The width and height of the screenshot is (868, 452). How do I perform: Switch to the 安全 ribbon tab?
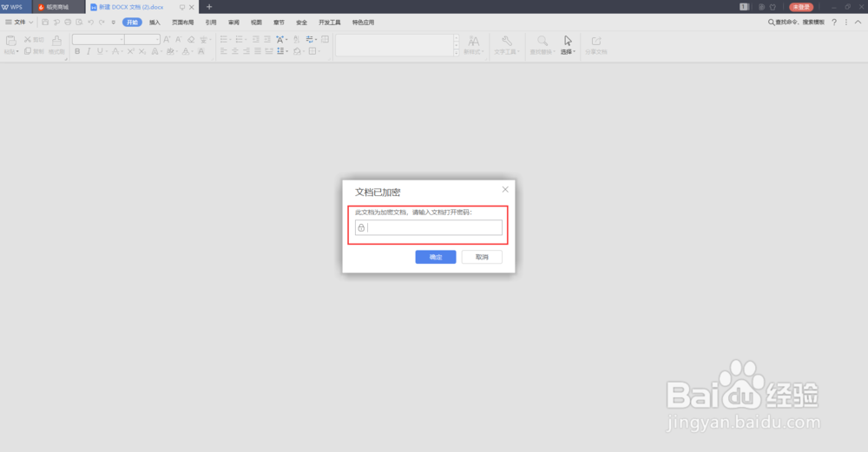302,23
